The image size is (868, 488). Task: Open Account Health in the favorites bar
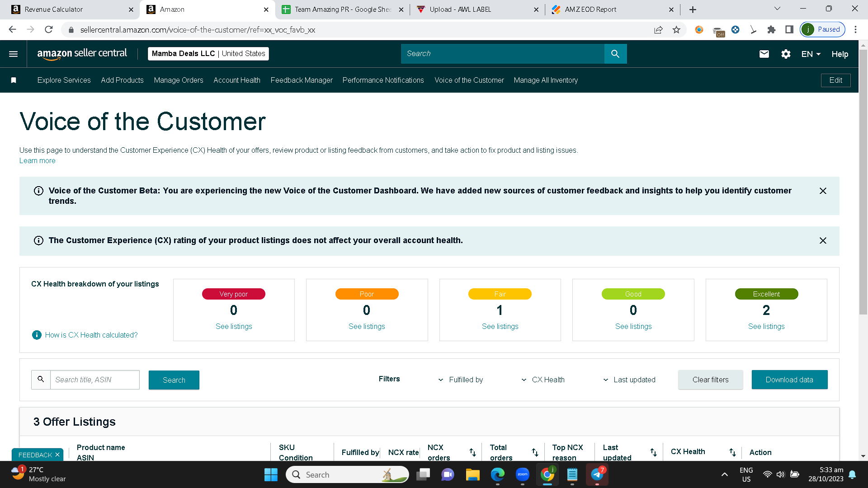click(x=237, y=80)
